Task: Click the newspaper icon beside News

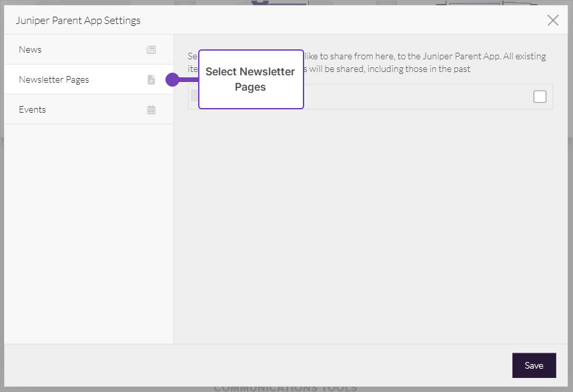Action: pyautogui.click(x=151, y=50)
